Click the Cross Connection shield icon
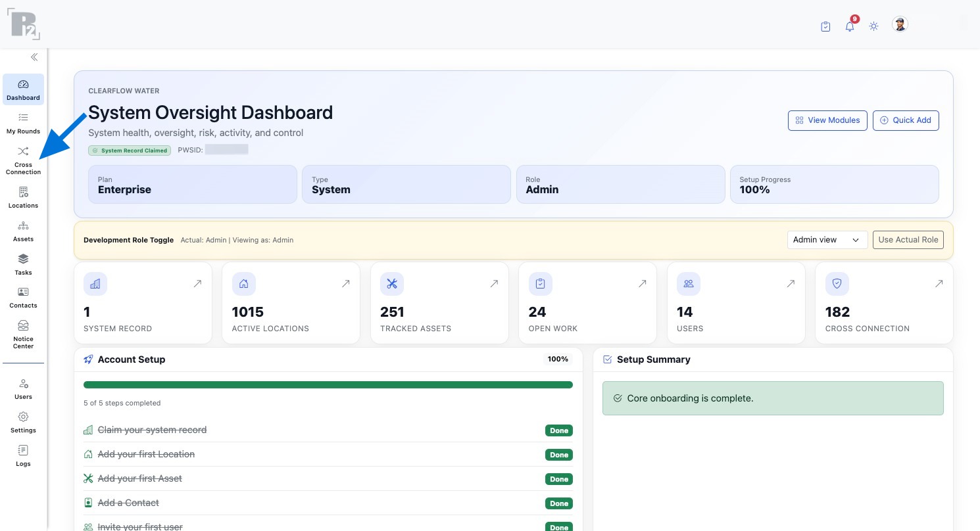 coord(837,284)
